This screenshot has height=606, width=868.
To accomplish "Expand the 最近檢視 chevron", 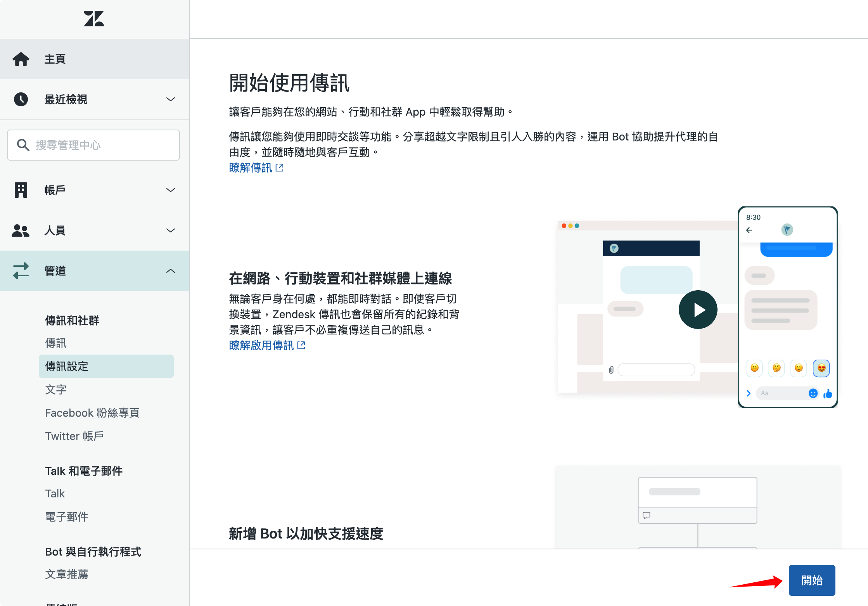I will click(171, 99).
